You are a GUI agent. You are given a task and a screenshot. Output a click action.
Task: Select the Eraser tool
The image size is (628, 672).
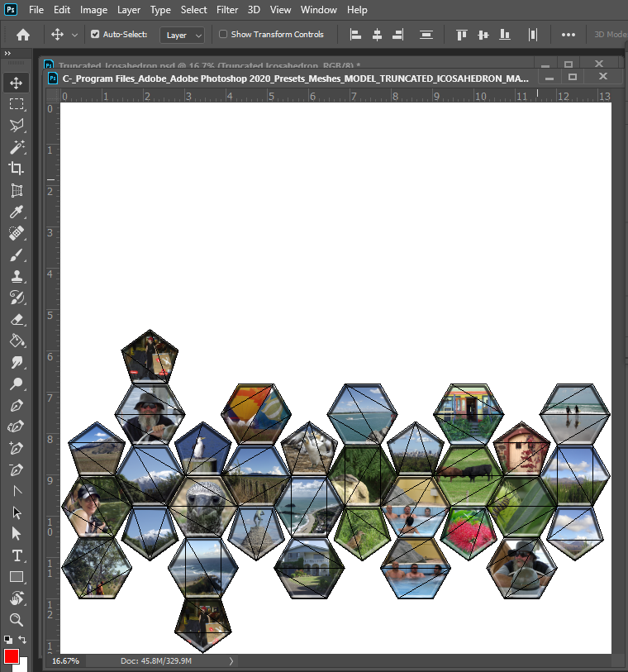17,320
